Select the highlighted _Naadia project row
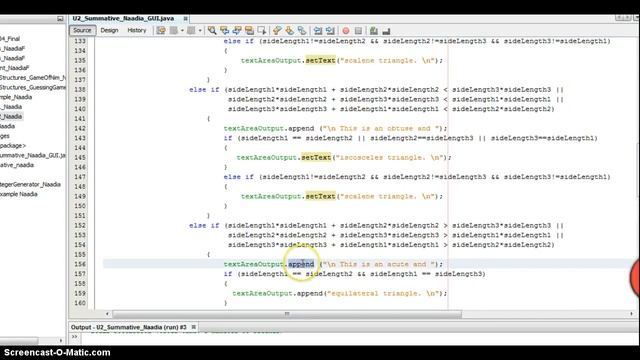The height and width of the screenshot is (360, 640). click(11, 116)
